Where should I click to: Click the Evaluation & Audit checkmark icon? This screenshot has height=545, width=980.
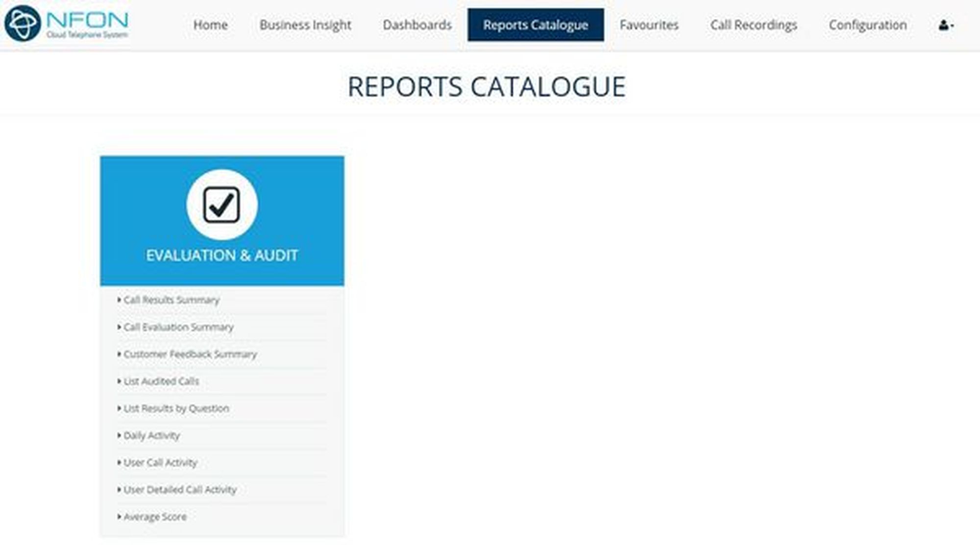coord(221,205)
